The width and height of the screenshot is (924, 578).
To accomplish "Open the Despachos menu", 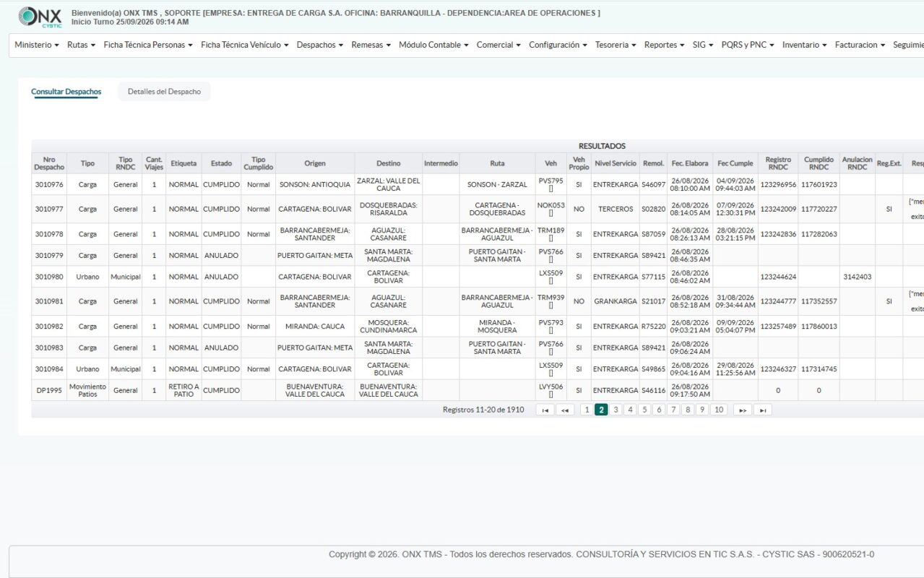I will (x=320, y=45).
